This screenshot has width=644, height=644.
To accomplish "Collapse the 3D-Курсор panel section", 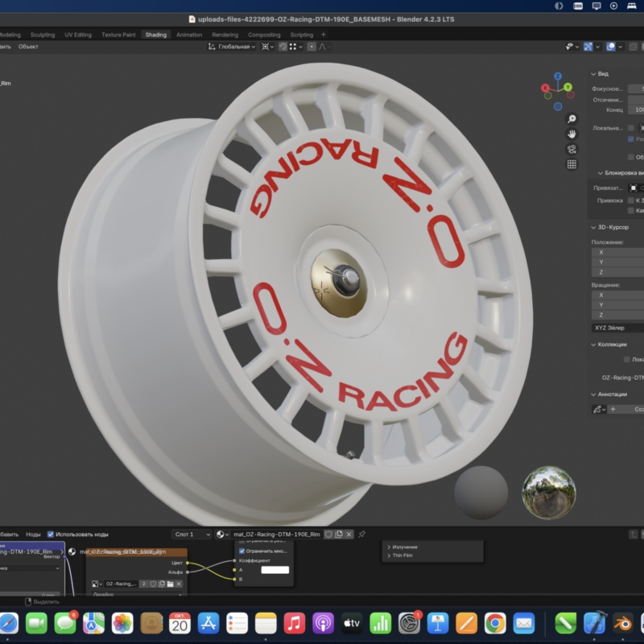I will coord(594,227).
